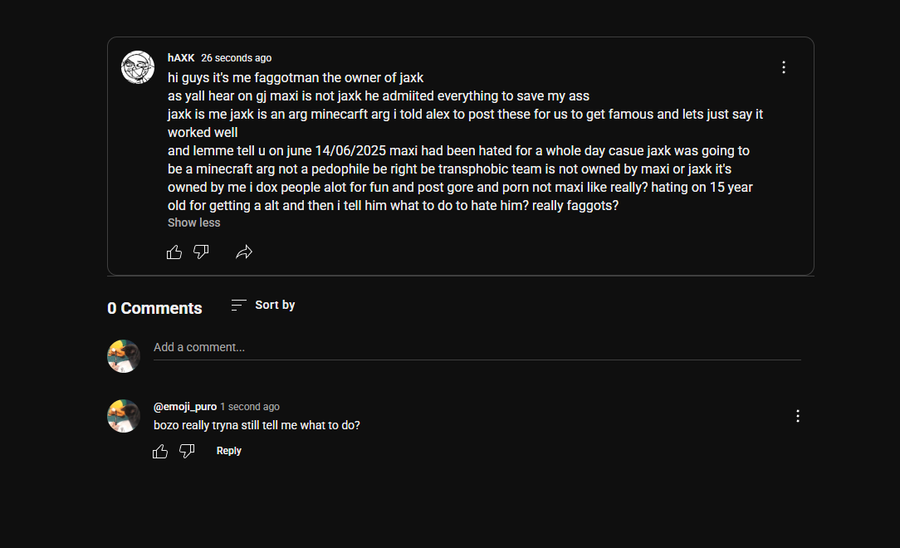The width and height of the screenshot is (900, 548).
Task: Focus the Add a comment field
Action: (x=477, y=348)
